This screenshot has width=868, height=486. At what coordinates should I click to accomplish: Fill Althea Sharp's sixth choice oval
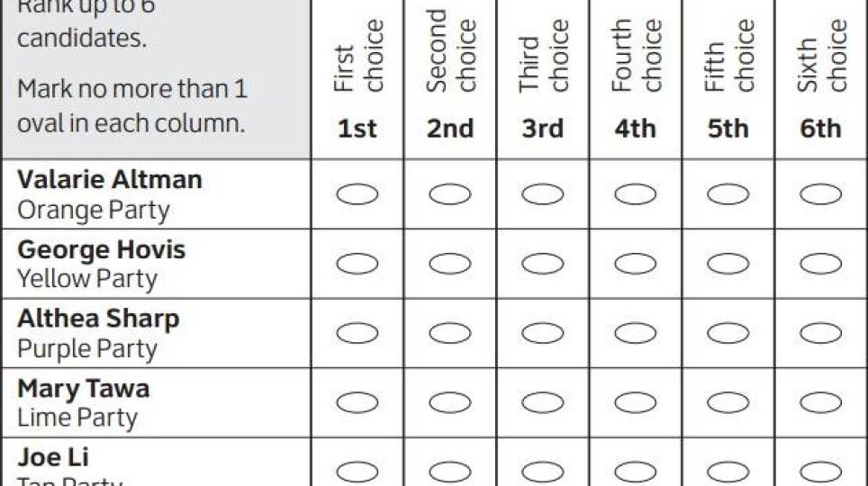point(820,332)
